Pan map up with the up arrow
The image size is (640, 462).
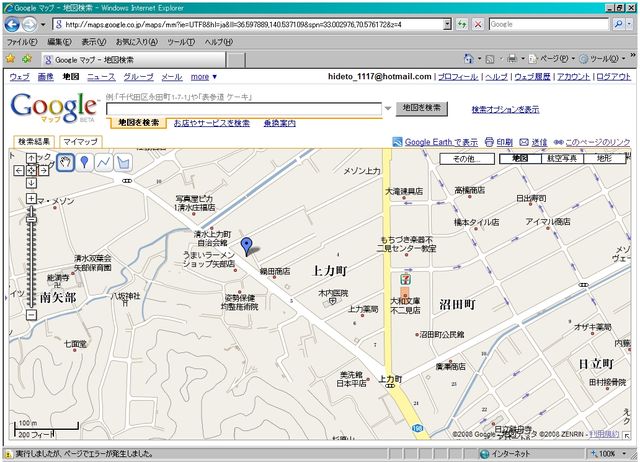[31, 158]
